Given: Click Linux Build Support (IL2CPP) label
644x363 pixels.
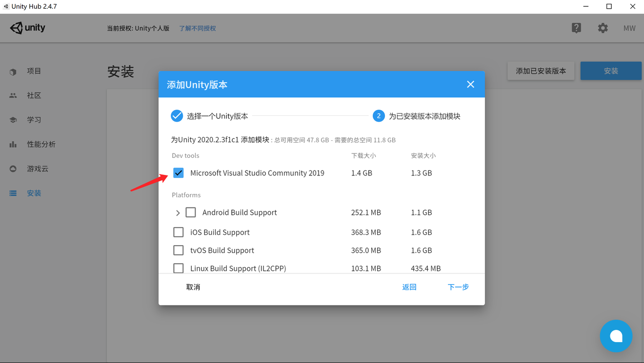Looking at the screenshot, I should (x=238, y=268).
